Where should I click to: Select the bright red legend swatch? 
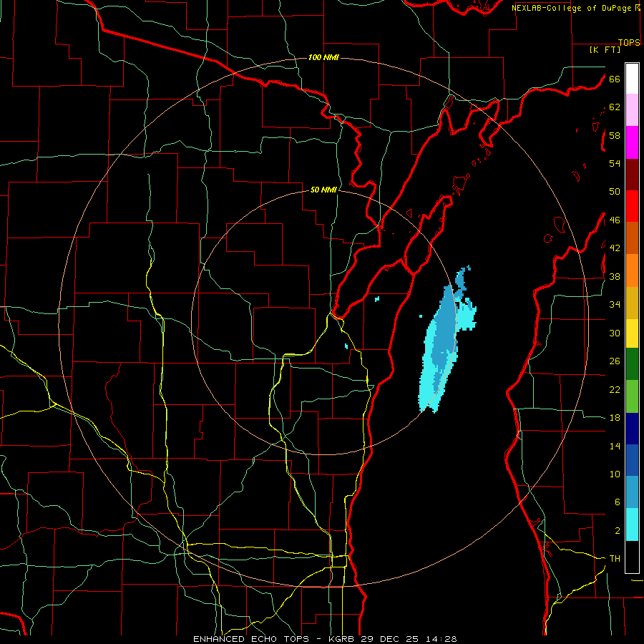point(632,206)
